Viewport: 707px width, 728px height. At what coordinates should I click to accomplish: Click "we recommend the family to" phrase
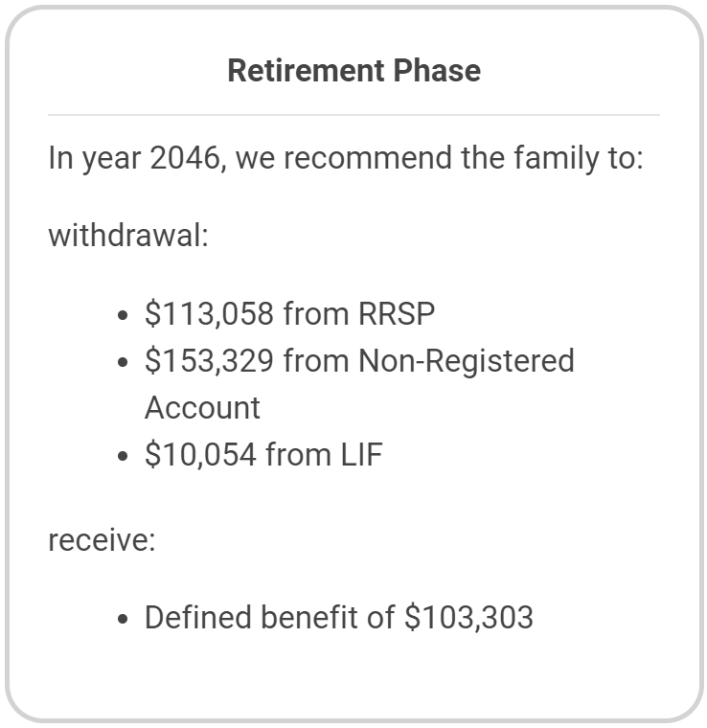tap(436, 158)
